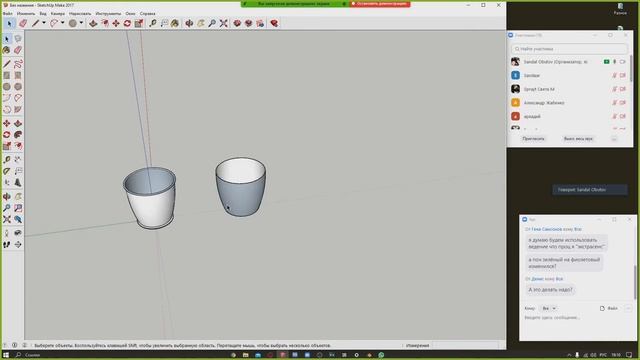This screenshot has height=360, width=640.
Task: Open the Window menu (Окно)
Action: 130,13
